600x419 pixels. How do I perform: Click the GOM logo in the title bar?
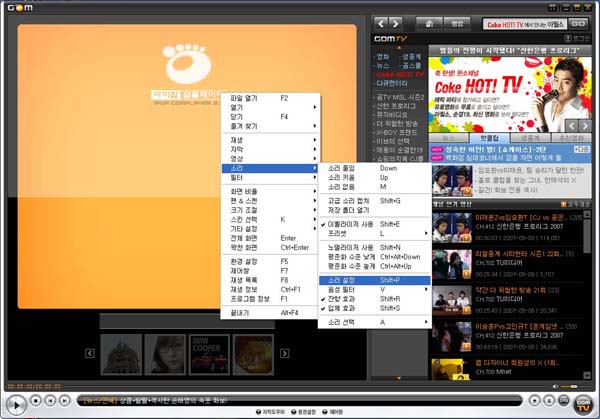click(x=20, y=7)
